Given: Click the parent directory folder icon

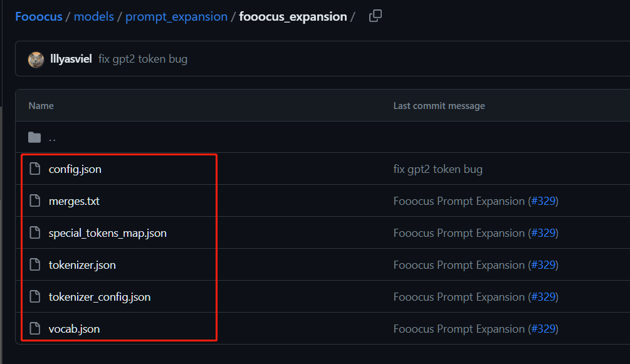Looking at the screenshot, I should click(36, 137).
